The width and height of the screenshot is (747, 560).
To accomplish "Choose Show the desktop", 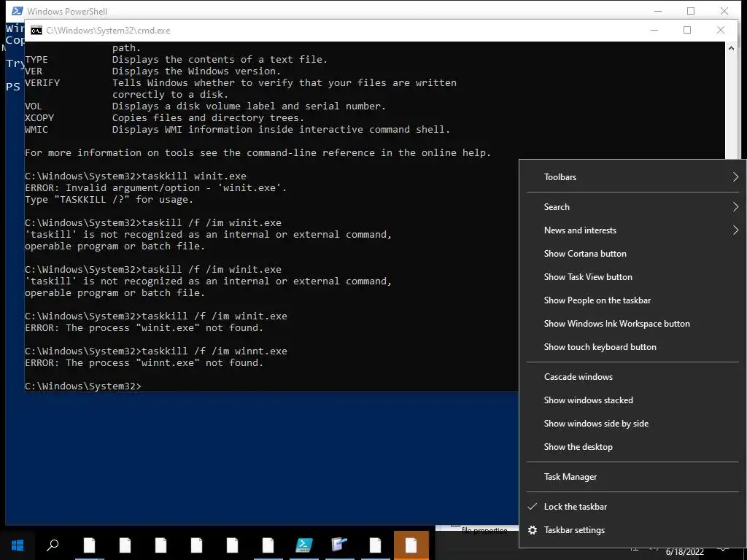I will click(x=632, y=447).
